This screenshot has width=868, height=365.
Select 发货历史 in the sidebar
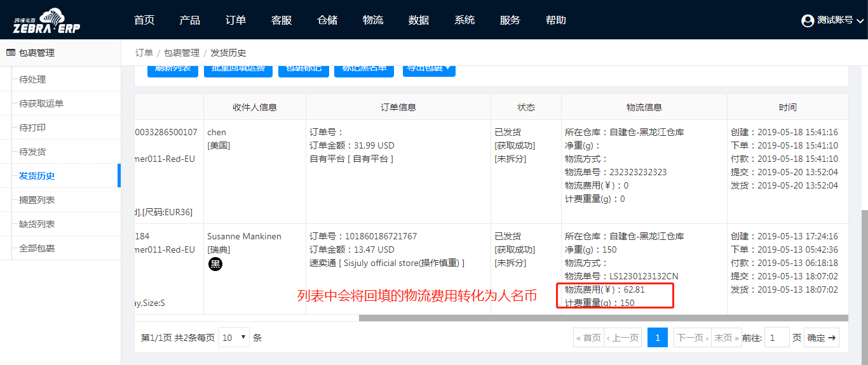tap(37, 176)
